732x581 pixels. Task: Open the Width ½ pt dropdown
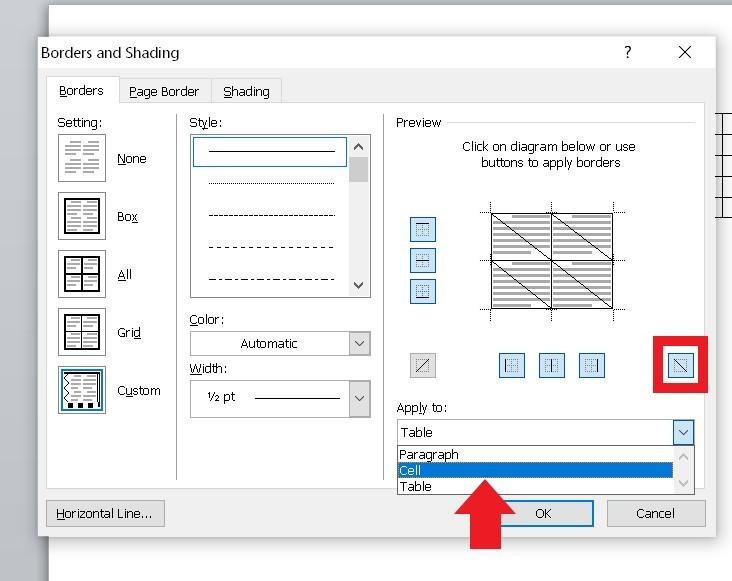point(280,399)
